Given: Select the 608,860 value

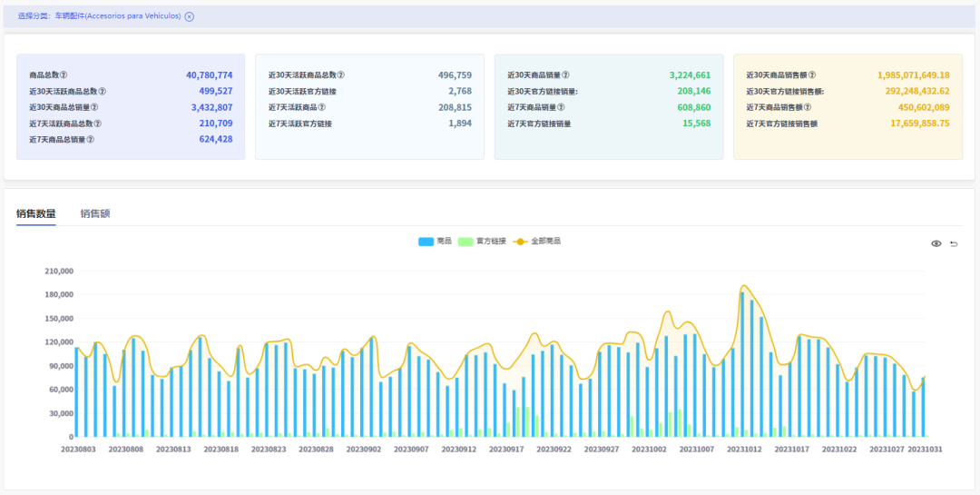Looking at the screenshot, I should click(694, 108).
